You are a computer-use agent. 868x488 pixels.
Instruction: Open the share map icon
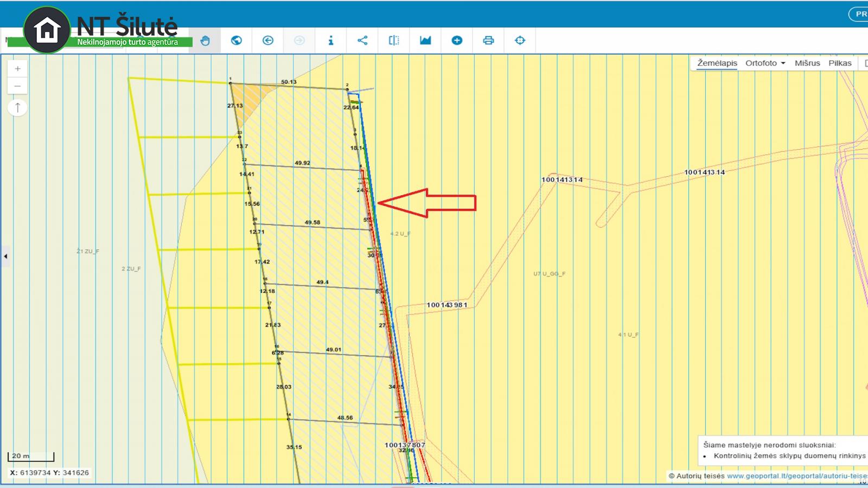pos(362,41)
